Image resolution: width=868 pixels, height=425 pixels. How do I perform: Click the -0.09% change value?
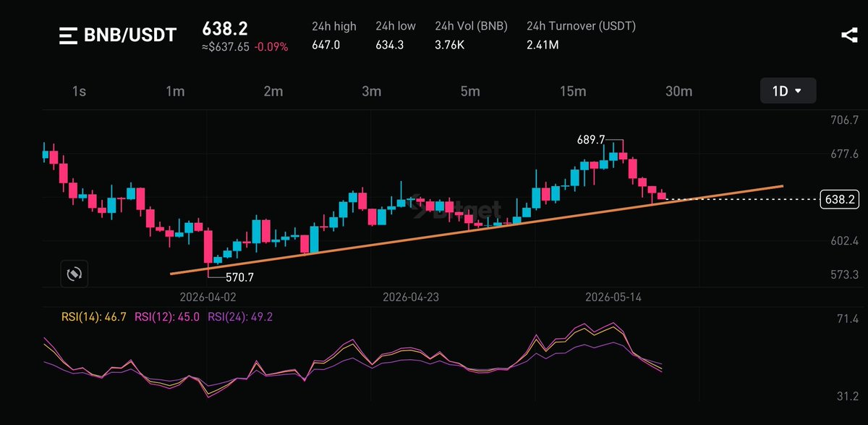pyautogui.click(x=271, y=47)
